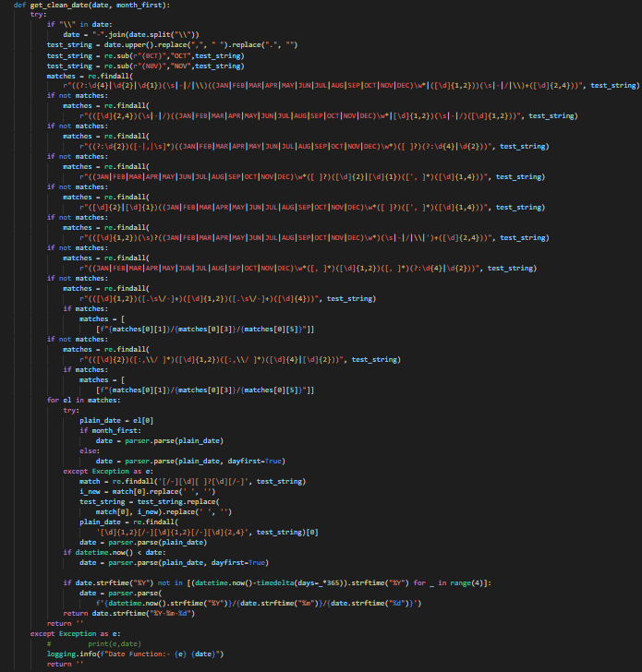Screen dimensions: 642x672
Task: Click the 'match[0], i_new).replace' continuation line
Action: point(164,512)
